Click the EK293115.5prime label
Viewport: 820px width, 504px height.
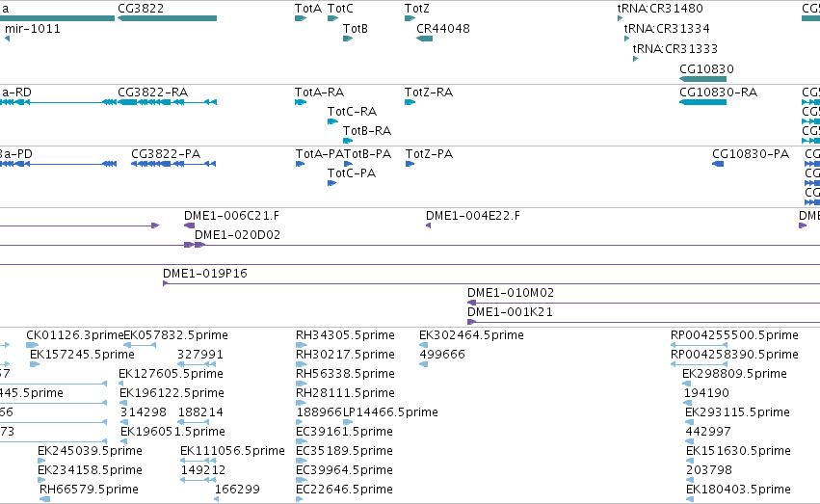[737, 412]
